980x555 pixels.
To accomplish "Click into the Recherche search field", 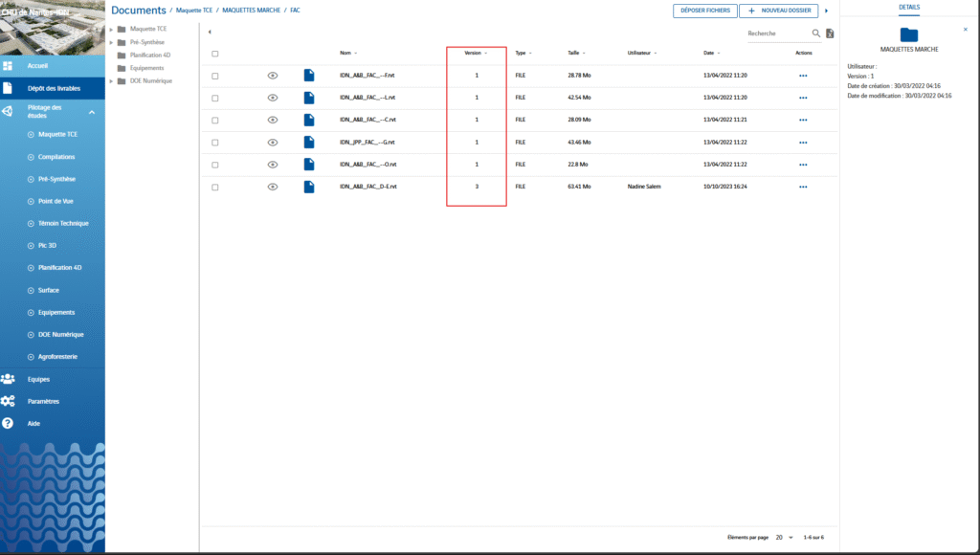I will pyautogui.click(x=776, y=33).
